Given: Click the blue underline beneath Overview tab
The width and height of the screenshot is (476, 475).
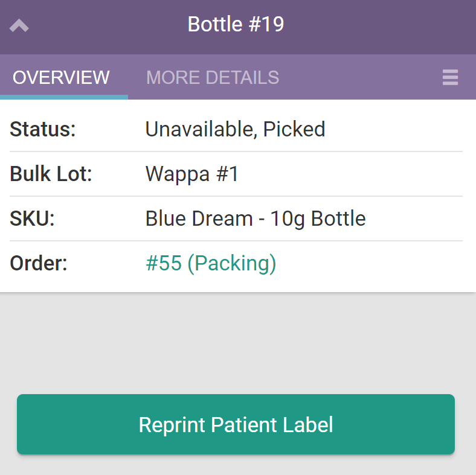Looking at the screenshot, I should point(64,97).
